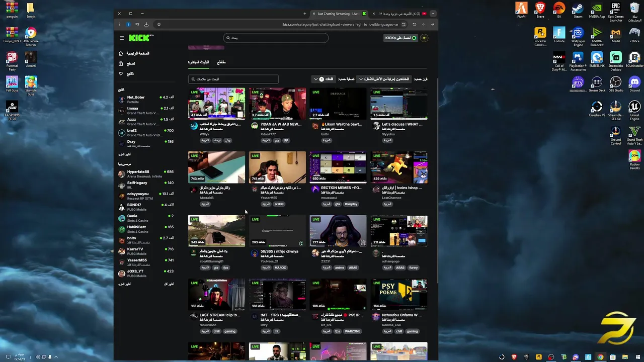The width and height of the screenshot is (644, 362).
Task: Open the user profile avatar in header
Action: coord(424,38)
